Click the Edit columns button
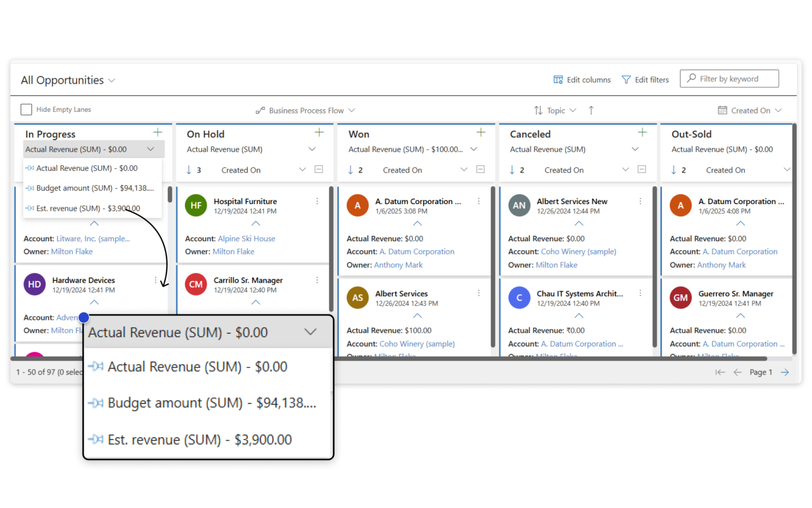 point(582,79)
